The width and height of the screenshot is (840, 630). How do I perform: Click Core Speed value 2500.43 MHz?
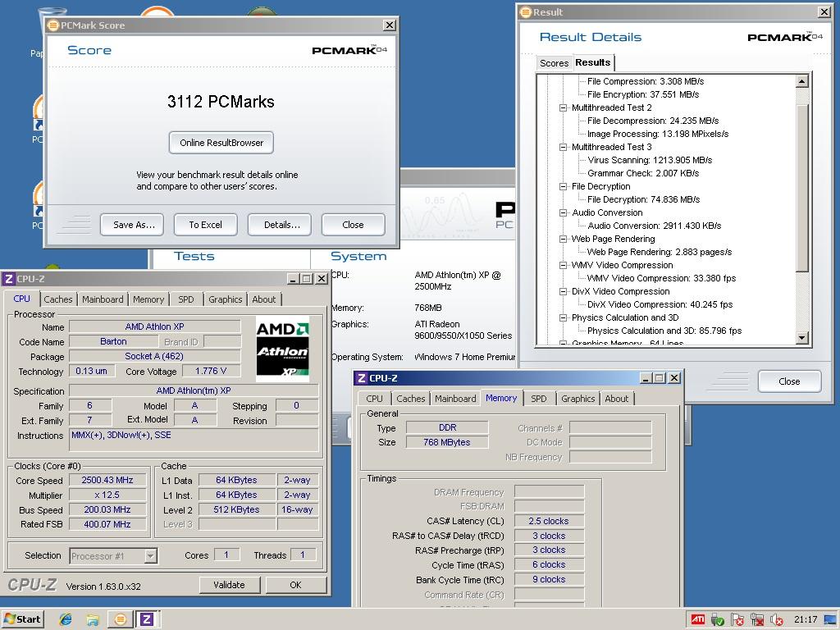coord(107,481)
